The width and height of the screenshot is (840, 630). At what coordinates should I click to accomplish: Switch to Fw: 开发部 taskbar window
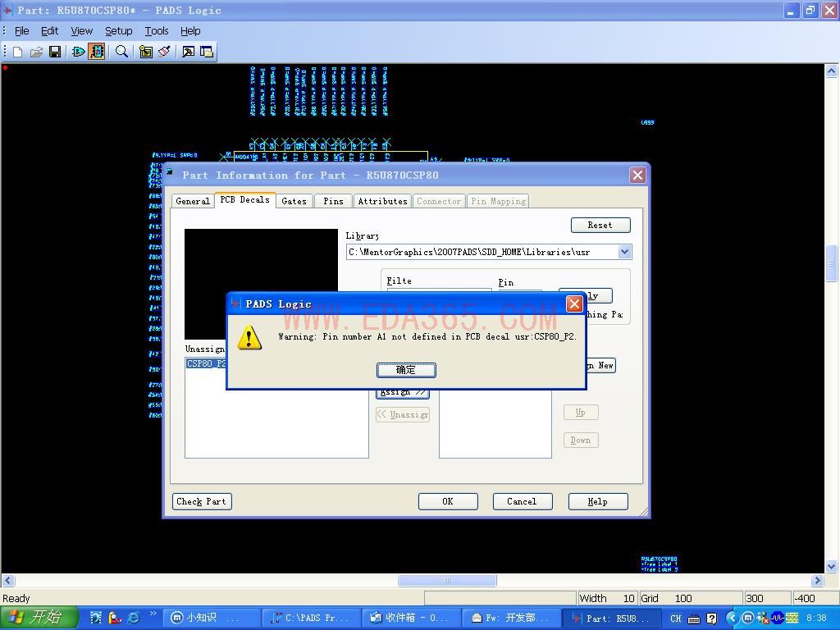click(512, 619)
